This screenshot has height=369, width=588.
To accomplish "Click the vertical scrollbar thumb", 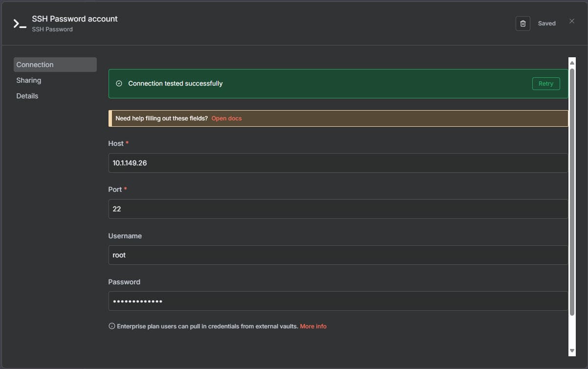I will coord(572,191).
